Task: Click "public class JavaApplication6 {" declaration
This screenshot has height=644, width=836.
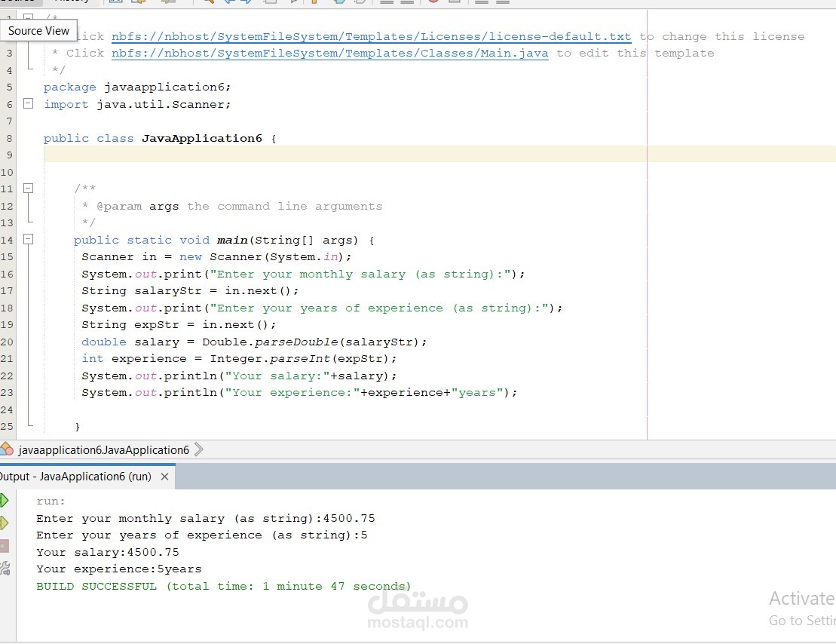Action: 160,138
